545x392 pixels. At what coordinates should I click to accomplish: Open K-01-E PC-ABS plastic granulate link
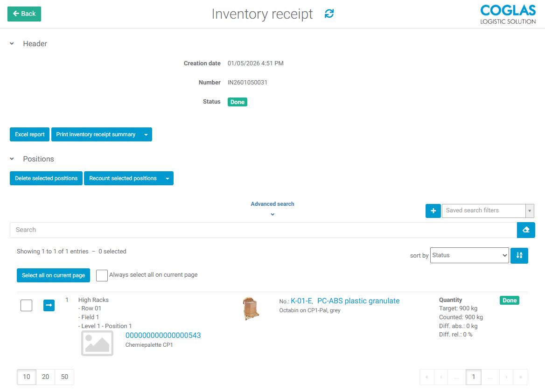[x=345, y=301]
